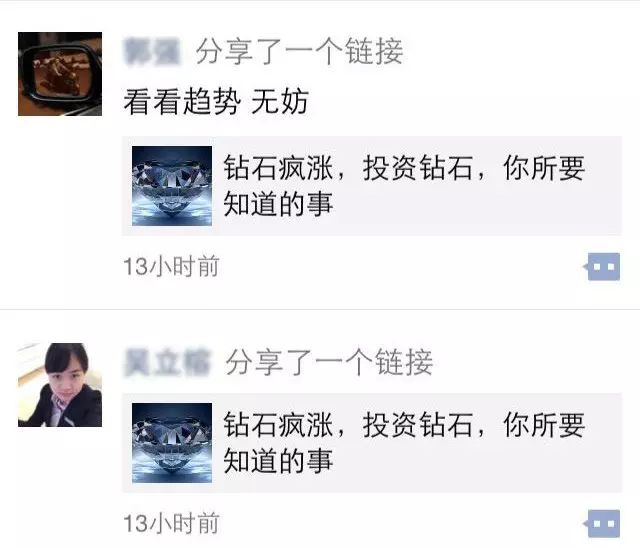
Task: Open first link titled 钻石疯涨，投资钻石
Action: (x=372, y=186)
